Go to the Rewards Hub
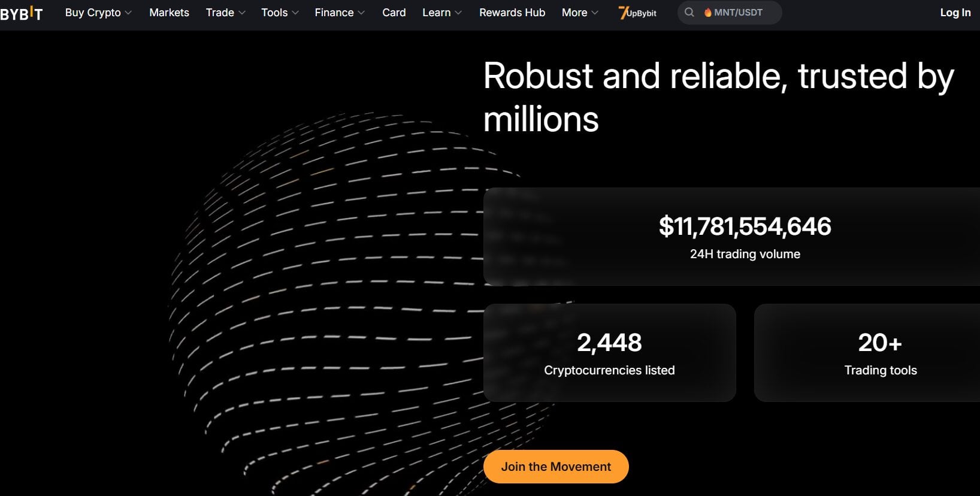 [x=512, y=12]
